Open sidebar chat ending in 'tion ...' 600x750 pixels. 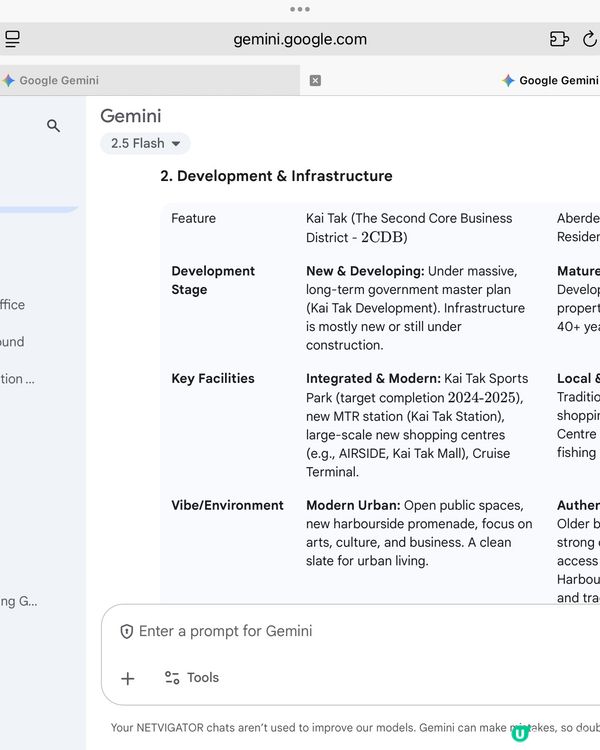pyautogui.click(x=17, y=379)
